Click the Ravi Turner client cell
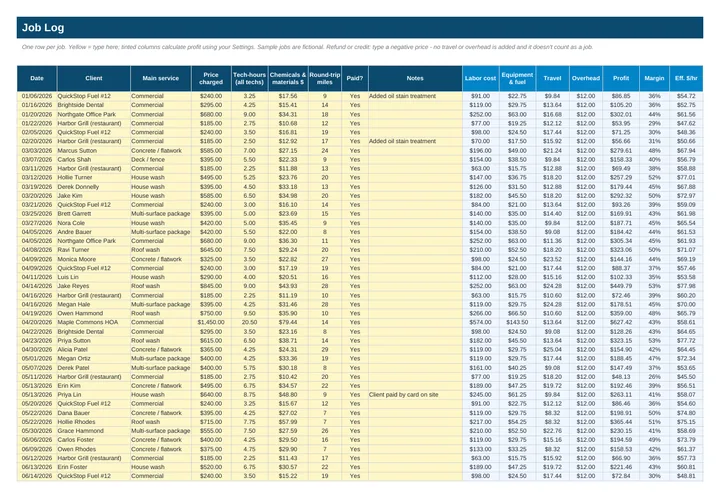The width and height of the screenshot is (720, 498). click(94, 250)
